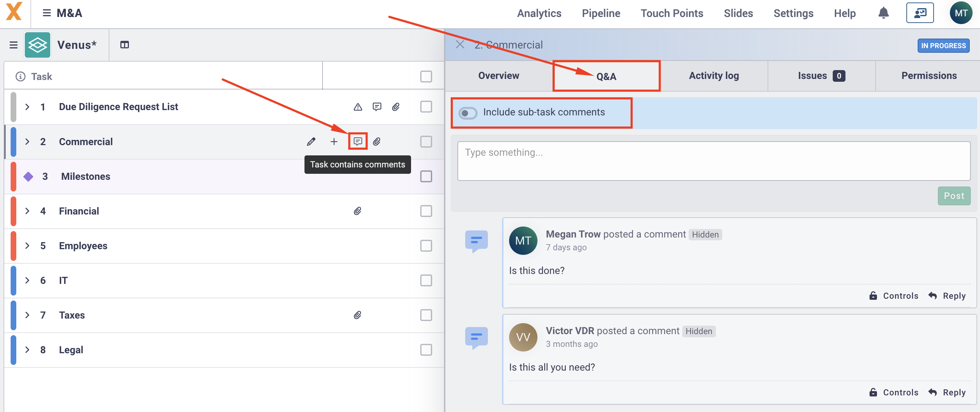This screenshot has height=412, width=980.
Task: Click the Post button
Action: coord(954,195)
